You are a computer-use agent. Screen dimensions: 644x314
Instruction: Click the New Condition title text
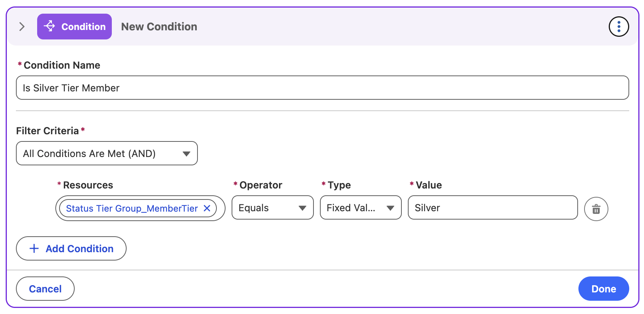(159, 27)
